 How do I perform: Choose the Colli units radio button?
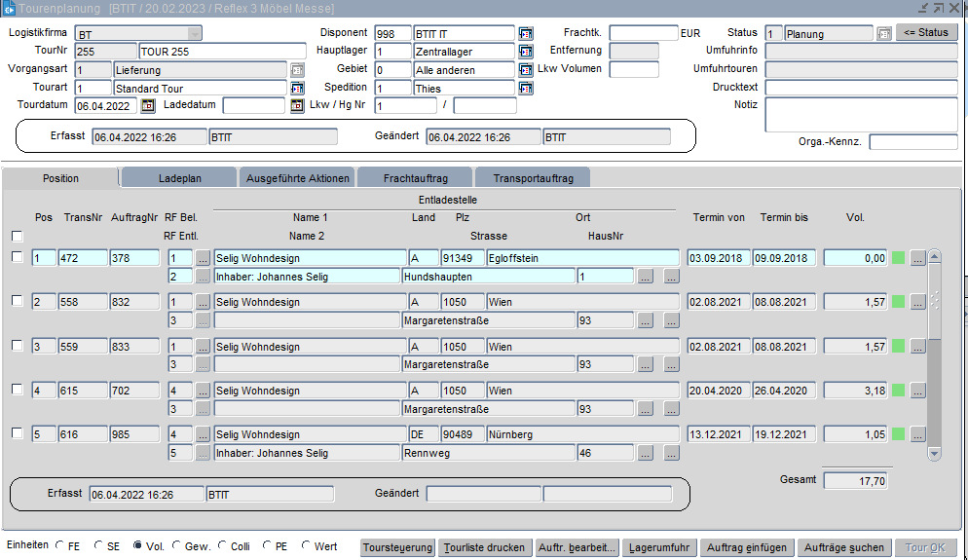coord(223,546)
